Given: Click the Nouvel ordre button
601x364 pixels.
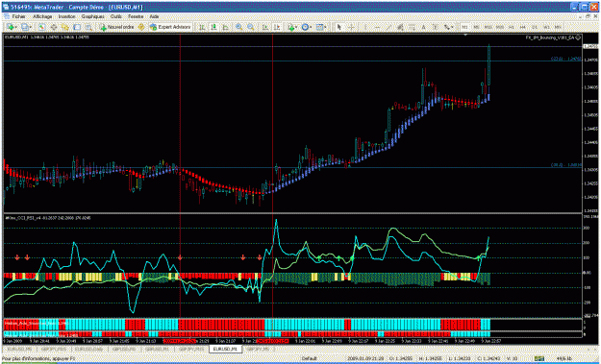Looking at the screenshot, I should 116,27.
